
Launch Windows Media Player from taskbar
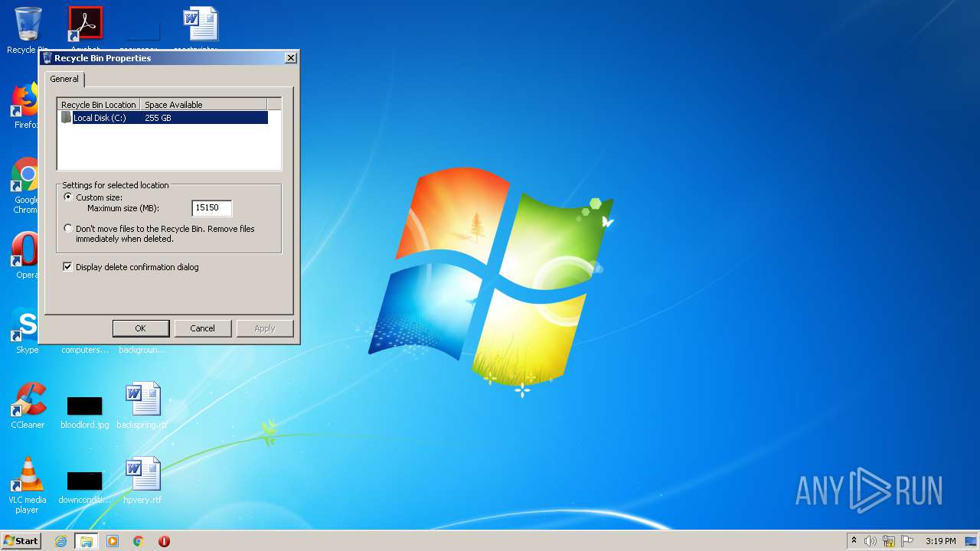(x=113, y=541)
